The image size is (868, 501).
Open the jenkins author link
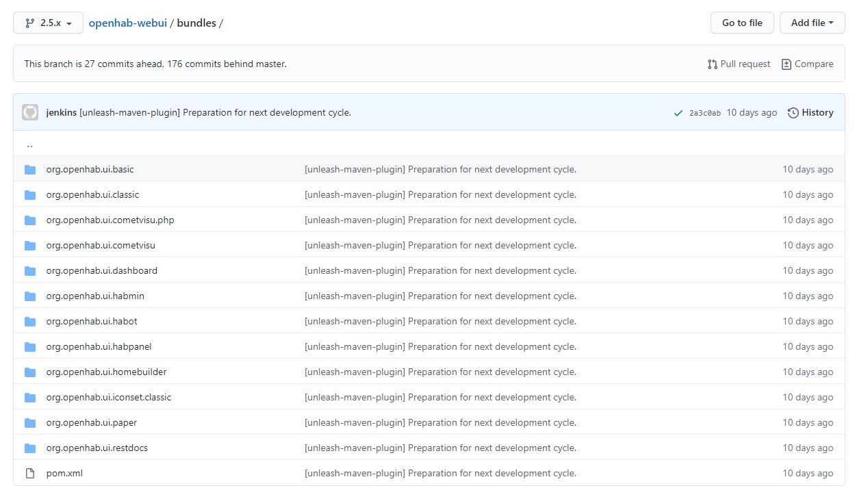[x=62, y=112]
